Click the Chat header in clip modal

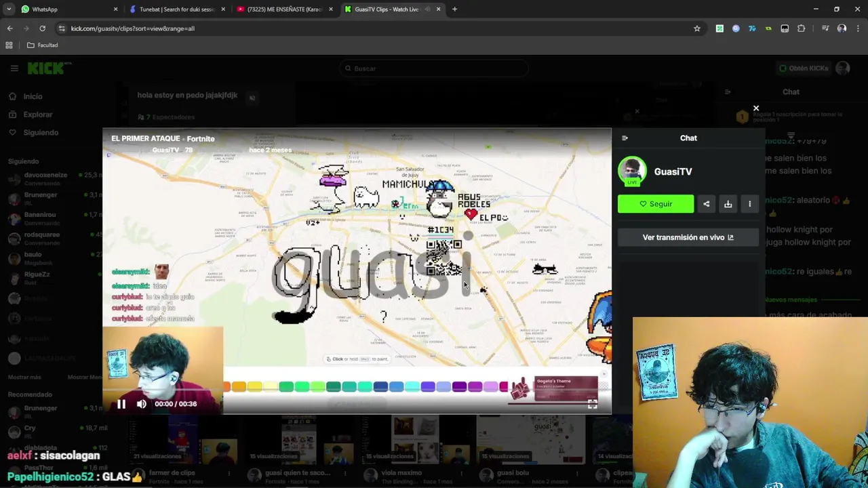pyautogui.click(x=688, y=138)
